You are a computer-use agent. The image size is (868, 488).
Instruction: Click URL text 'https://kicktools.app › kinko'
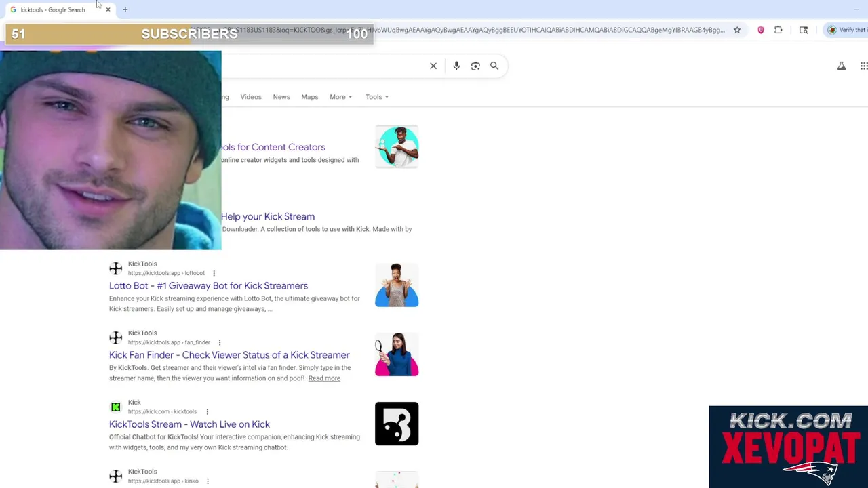coord(163,481)
